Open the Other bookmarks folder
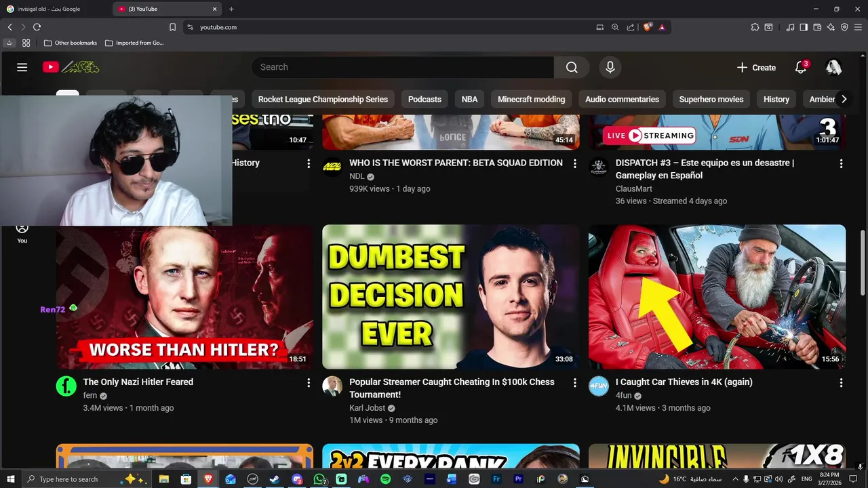This screenshot has width=868, height=488. [x=70, y=43]
